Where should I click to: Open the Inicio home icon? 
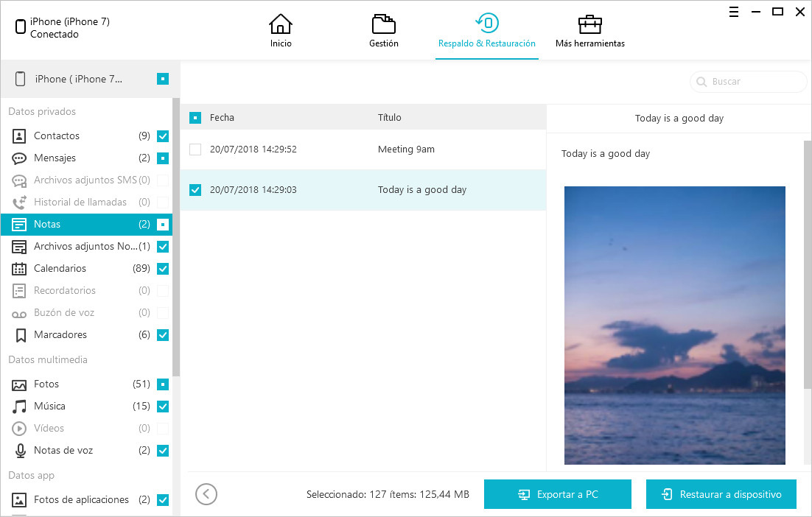coord(280,25)
